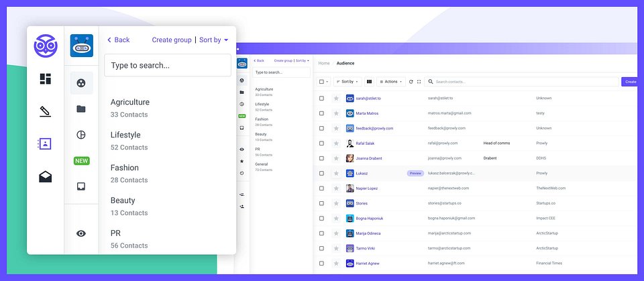Screen dimensions: 644x281
Task: Click the Financial Times company cell
Action: click(549, 264)
